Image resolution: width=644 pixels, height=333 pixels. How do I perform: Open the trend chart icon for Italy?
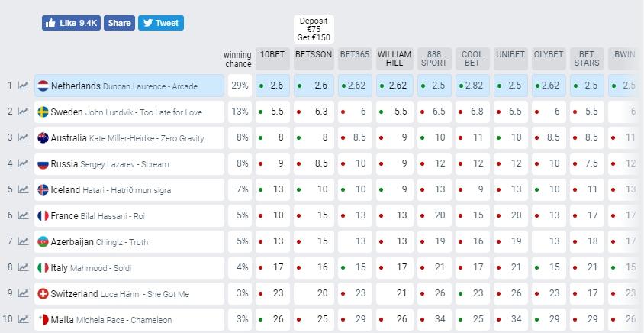click(24, 268)
